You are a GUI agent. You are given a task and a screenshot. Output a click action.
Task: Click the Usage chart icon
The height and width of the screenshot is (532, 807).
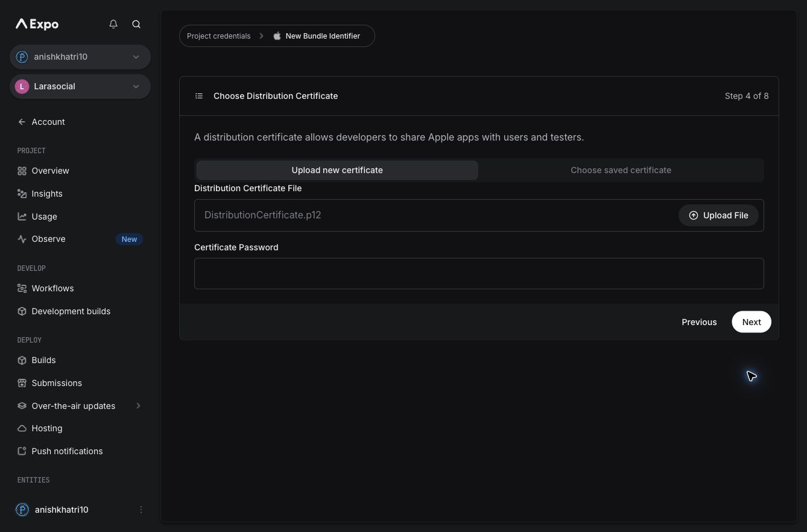pos(22,217)
